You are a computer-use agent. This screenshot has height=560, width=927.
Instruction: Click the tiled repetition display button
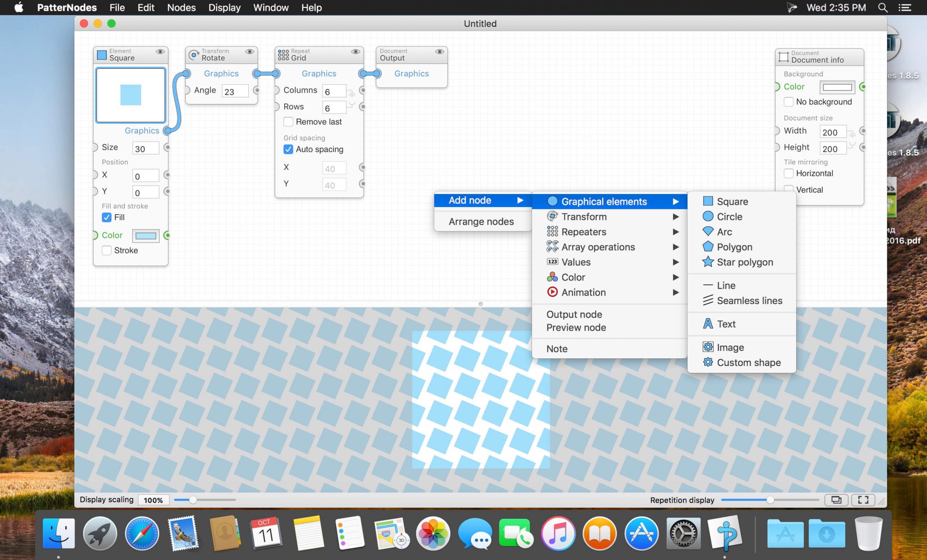pos(836,500)
